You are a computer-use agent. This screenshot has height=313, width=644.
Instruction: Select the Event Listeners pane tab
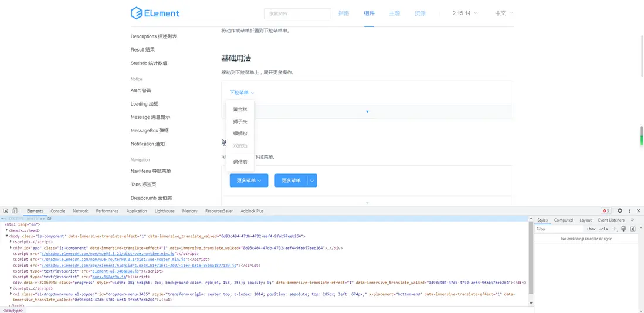611,220
